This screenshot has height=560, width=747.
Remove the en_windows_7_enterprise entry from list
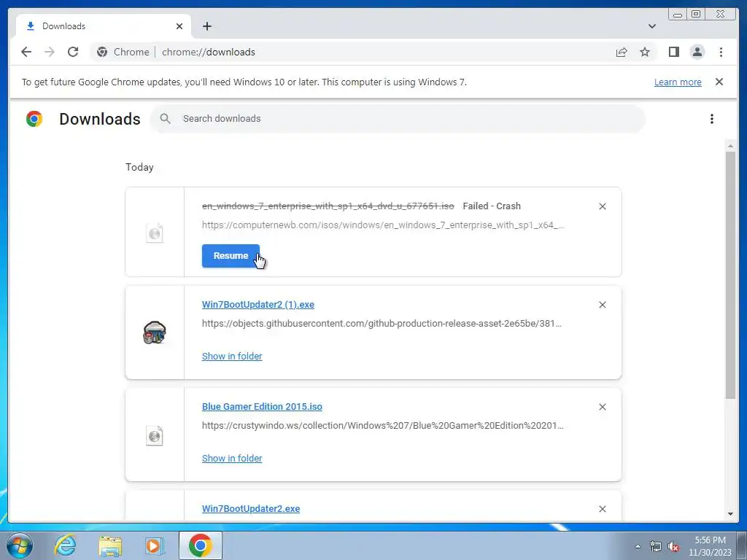602,206
